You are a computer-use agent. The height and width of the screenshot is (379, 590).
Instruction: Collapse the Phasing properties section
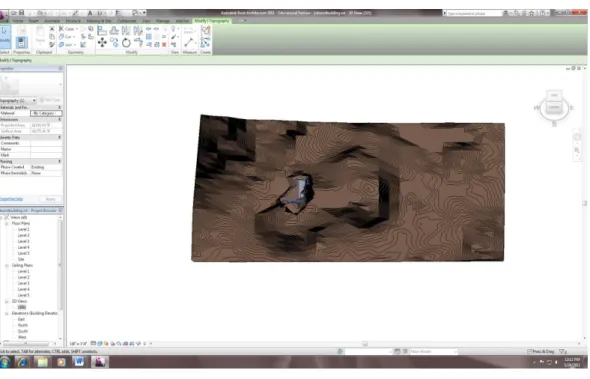click(x=59, y=161)
